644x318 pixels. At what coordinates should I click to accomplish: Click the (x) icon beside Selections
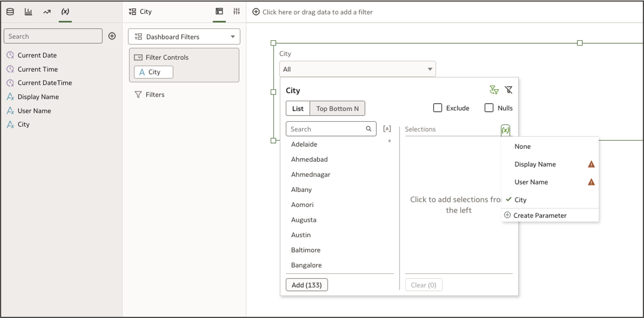point(506,129)
